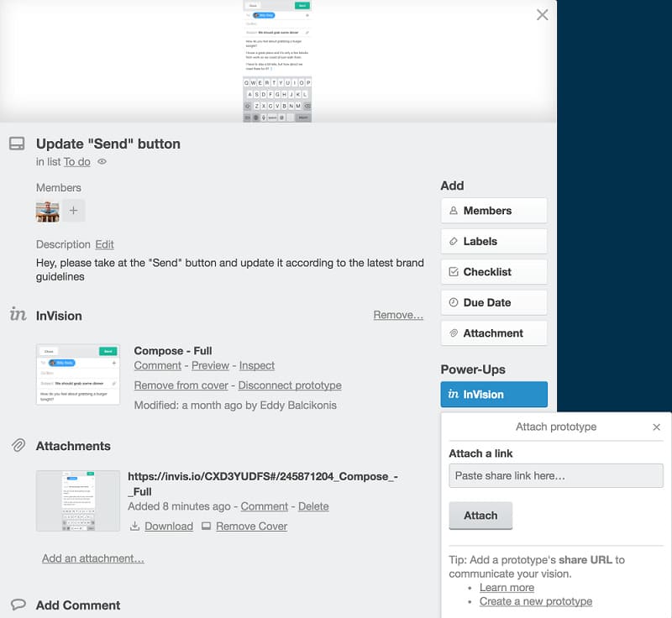Add a Checklist to the card

494,272
